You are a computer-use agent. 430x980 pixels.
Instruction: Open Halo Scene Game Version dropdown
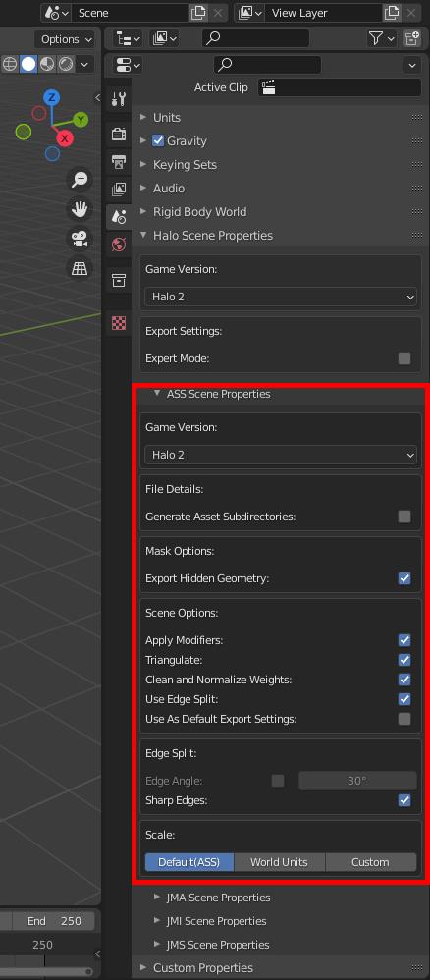(281, 297)
